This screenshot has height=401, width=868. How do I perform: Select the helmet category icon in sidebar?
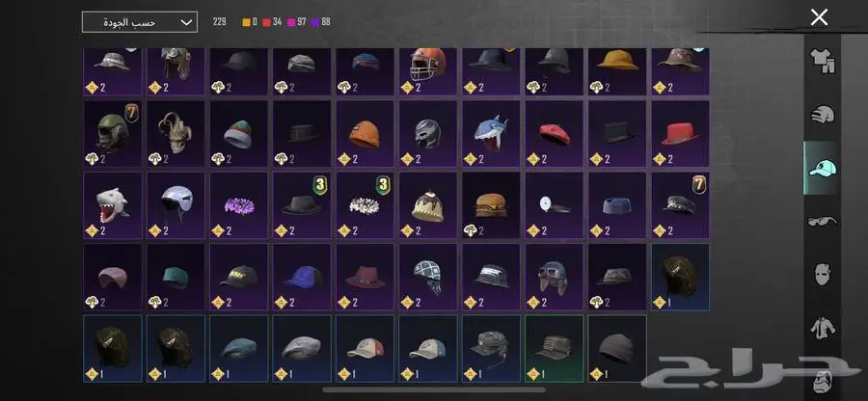tap(822, 114)
